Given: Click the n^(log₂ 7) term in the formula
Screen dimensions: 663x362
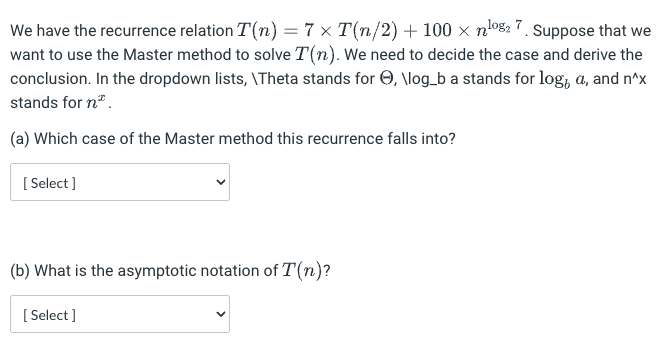Looking at the screenshot, I should pos(499,28).
